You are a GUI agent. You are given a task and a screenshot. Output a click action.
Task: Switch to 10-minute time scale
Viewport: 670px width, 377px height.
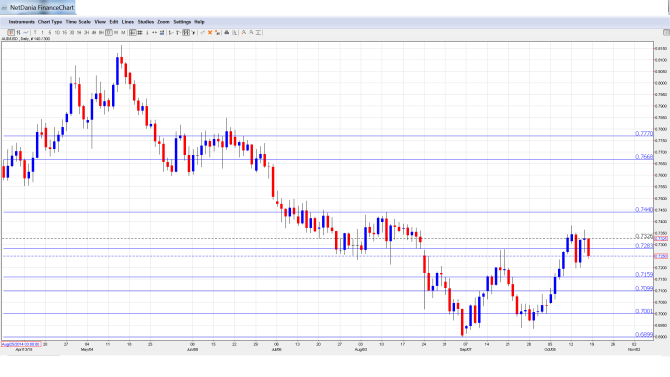[x=57, y=32]
